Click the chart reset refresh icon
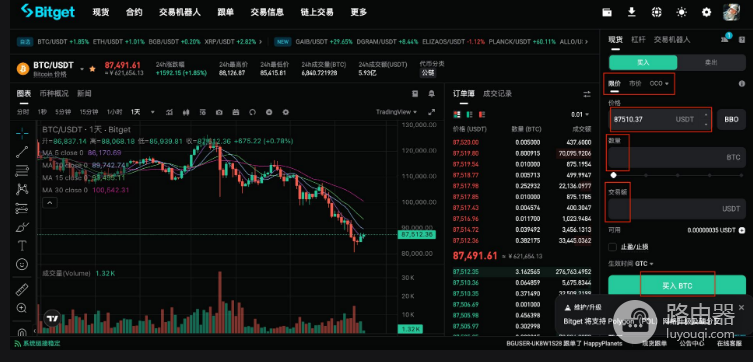 pos(252,112)
